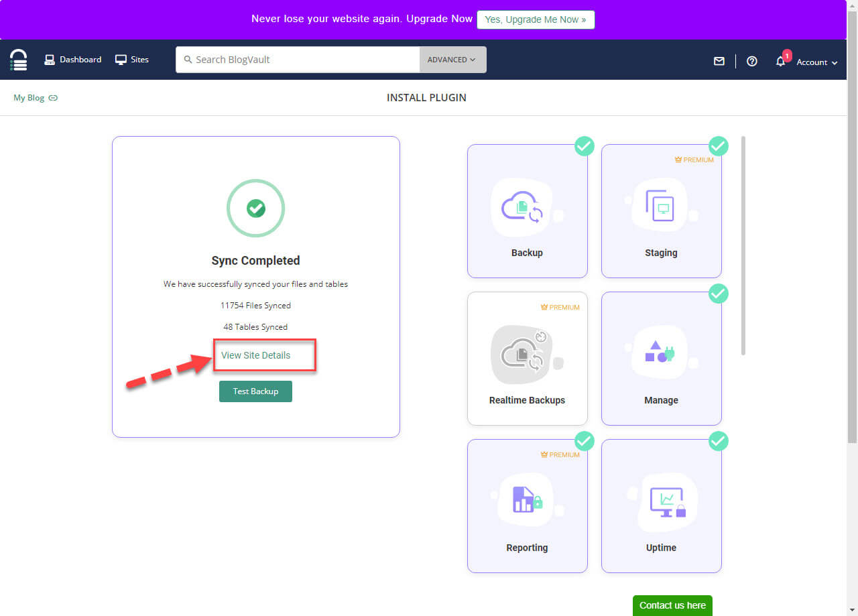Toggle the Uptime card checkmark
858x616 pixels.
[719, 440]
